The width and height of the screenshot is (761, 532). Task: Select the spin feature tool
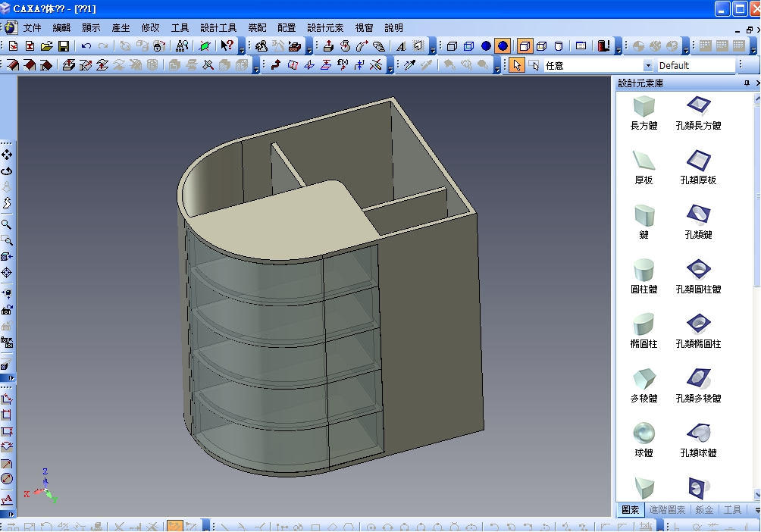pos(345,46)
